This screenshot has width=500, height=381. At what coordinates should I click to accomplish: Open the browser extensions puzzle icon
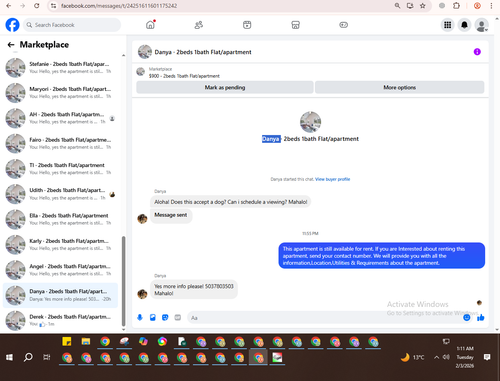click(456, 6)
